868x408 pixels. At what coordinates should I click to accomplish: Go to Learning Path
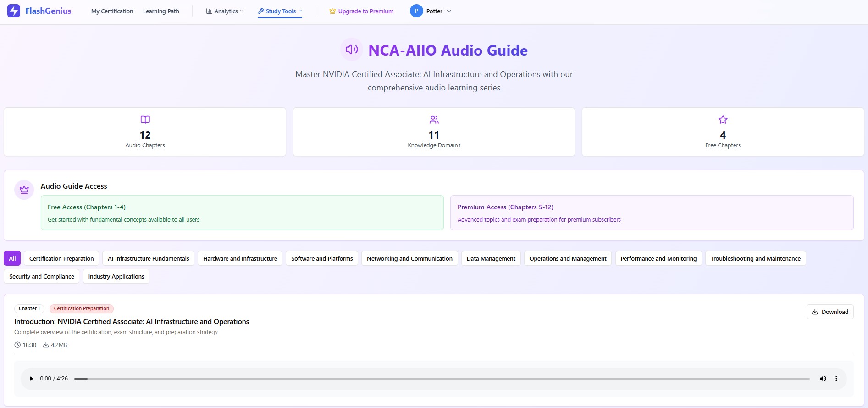coord(161,11)
